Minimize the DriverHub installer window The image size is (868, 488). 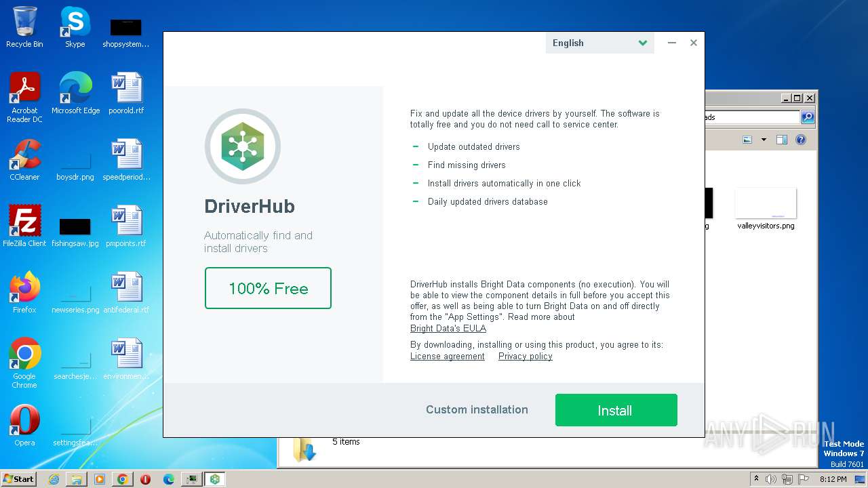(x=672, y=43)
